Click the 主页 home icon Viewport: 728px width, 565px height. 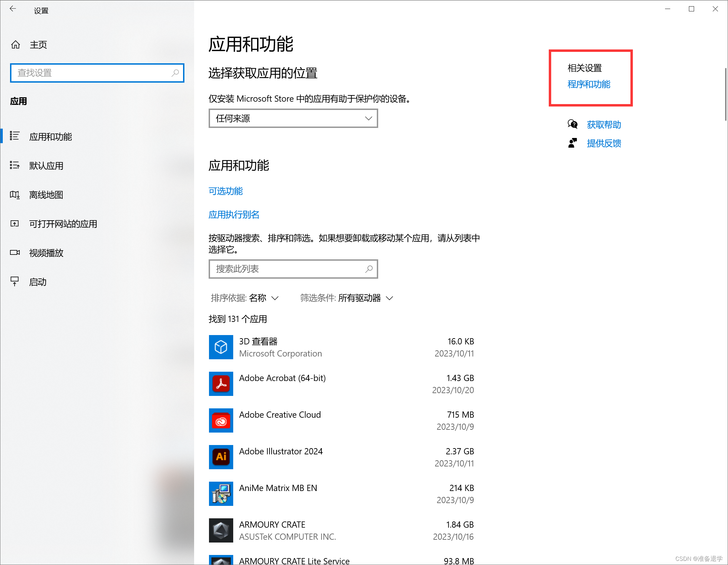(15, 44)
